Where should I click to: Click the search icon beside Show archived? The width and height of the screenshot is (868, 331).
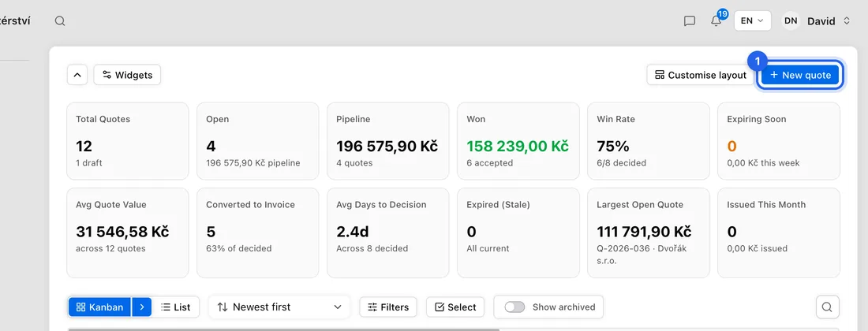pyautogui.click(x=827, y=307)
